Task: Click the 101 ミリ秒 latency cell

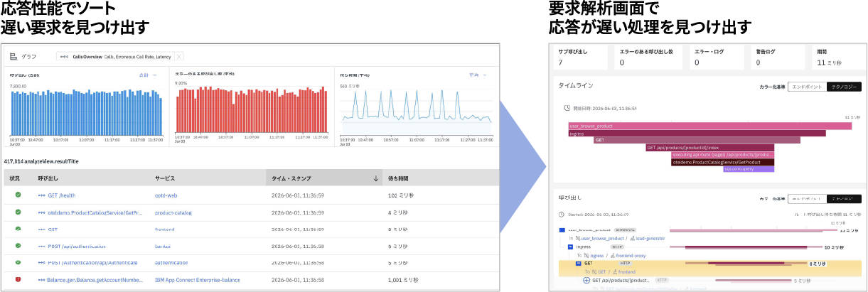Action: pos(402,195)
